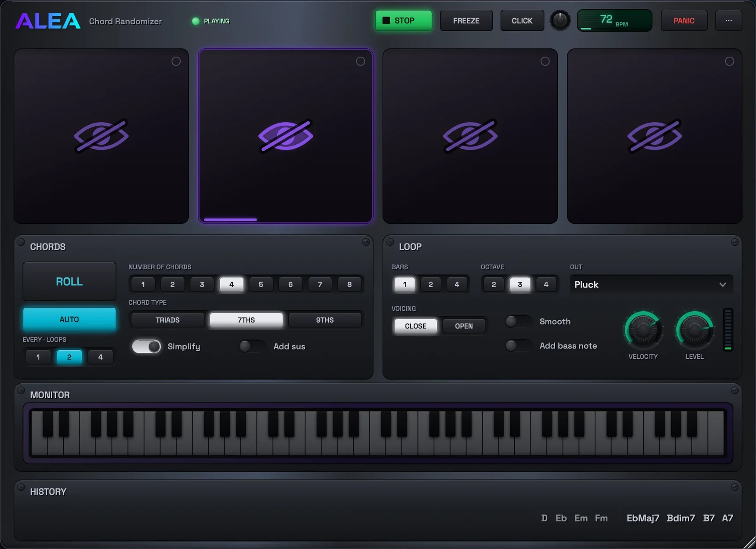The width and height of the screenshot is (756, 549).
Task: Open the Pluck output dropdown
Action: (x=651, y=284)
